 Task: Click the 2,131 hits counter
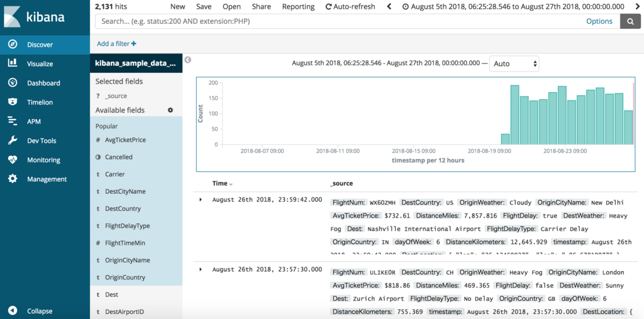pos(111,6)
